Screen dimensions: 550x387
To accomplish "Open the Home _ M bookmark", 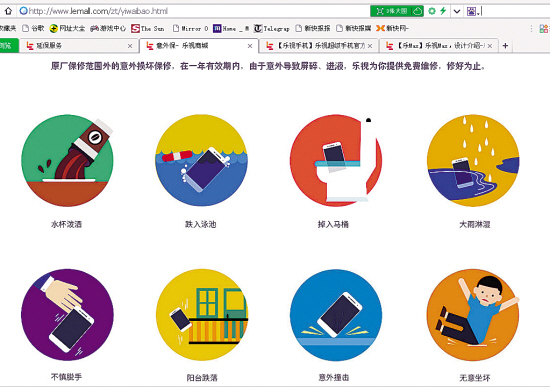I will (x=231, y=28).
